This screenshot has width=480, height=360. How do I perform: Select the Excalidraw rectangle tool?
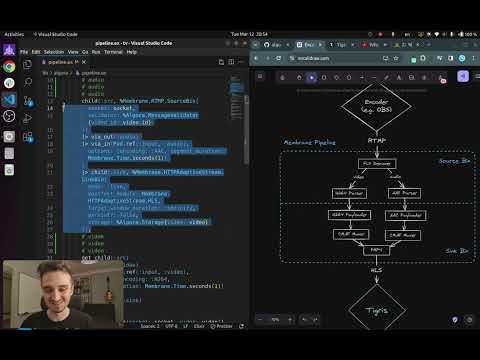(324, 78)
